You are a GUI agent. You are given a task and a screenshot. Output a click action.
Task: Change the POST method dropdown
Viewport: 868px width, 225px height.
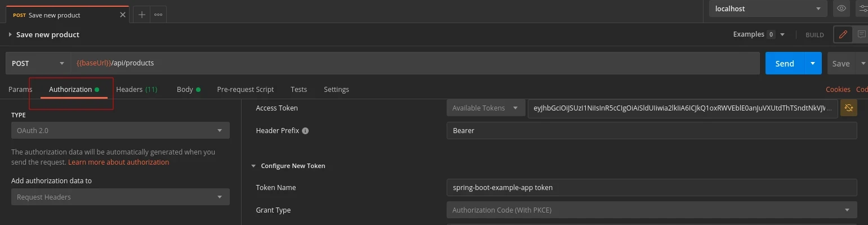(x=38, y=63)
